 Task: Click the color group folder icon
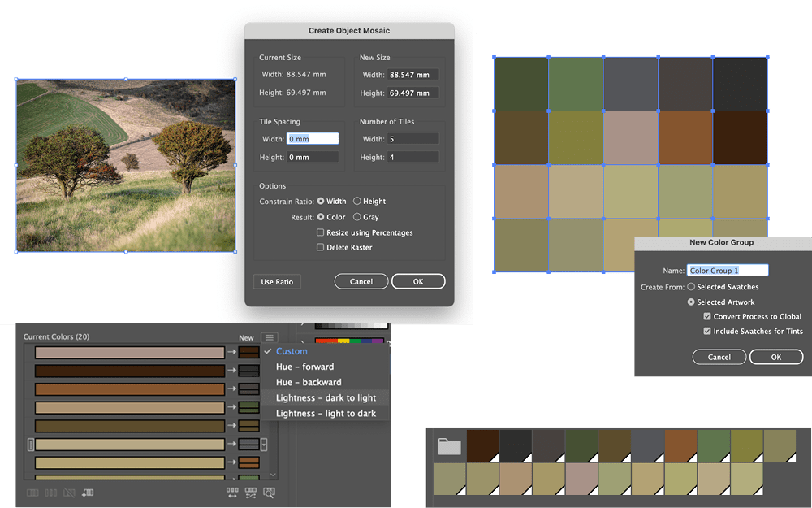(449, 445)
